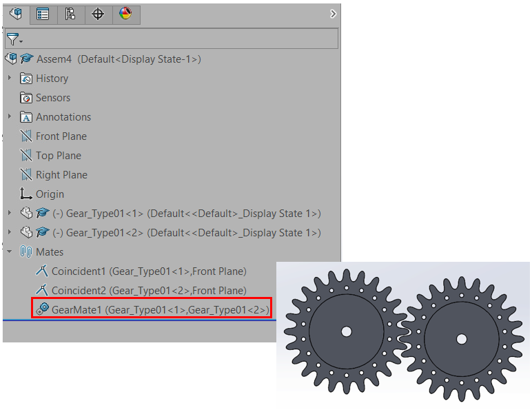Viewport: 532px width, 412px height.
Task: Click the education cap icon beside Assem4
Action: tap(27, 59)
